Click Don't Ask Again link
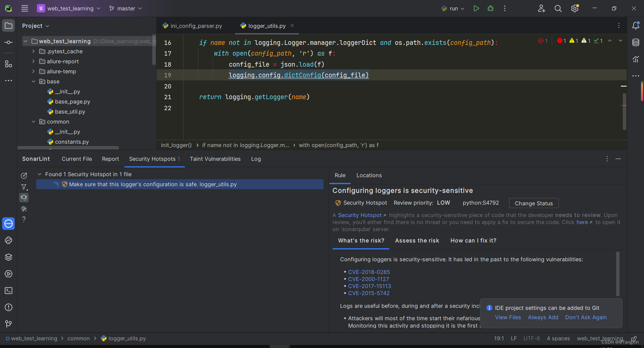The height and width of the screenshot is (348, 644). coord(586,317)
